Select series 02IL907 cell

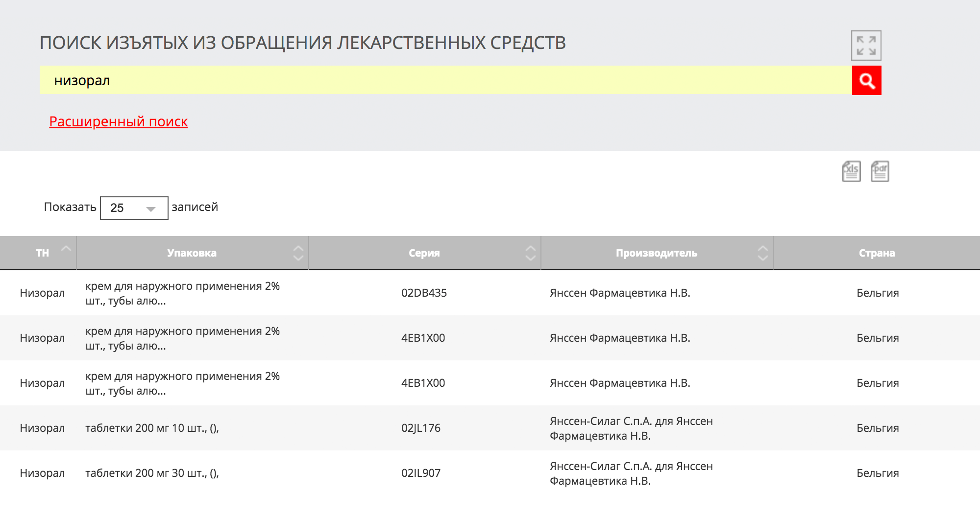pos(421,473)
